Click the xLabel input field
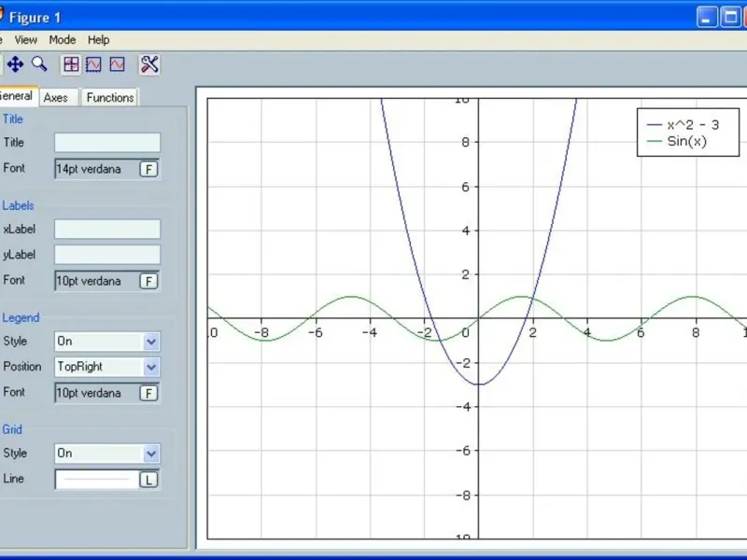 [107, 229]
